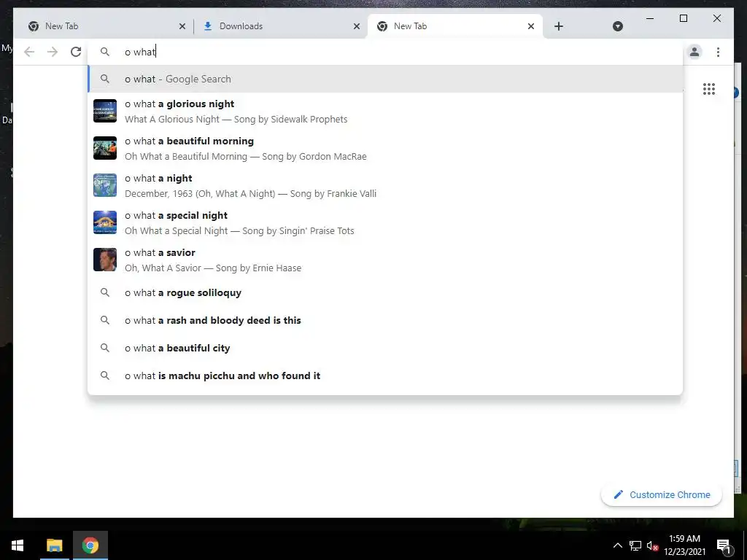747x560 pixels.
Task: Click search icon beside 'machu picchu'
Action: [x=105, y=376]
